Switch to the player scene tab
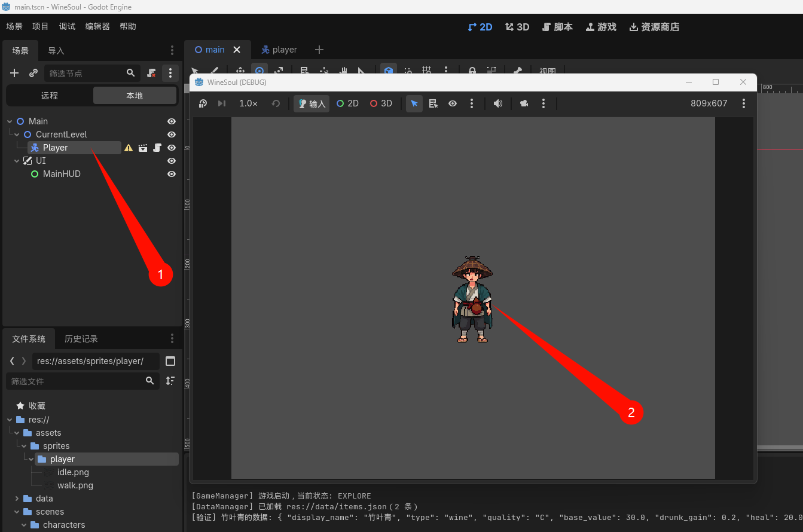 pos(279,50)
